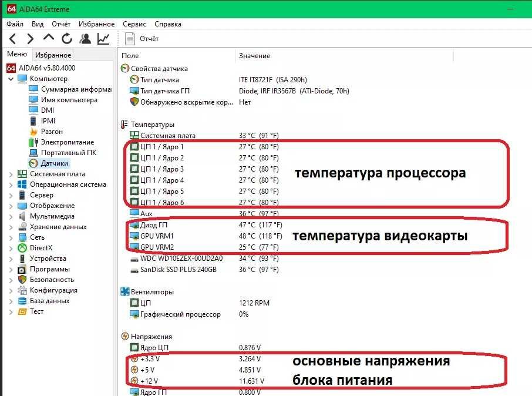Click the DirectX Xbox-style icon

tap(22, 248)
